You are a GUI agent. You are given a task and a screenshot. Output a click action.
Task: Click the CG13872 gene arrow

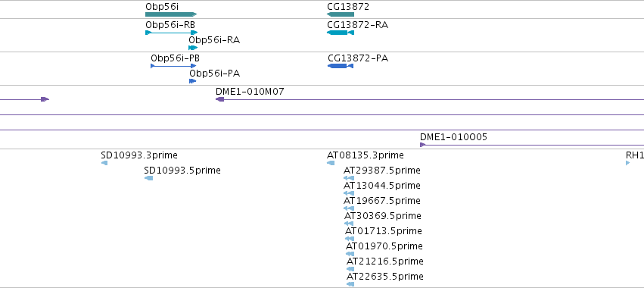340,14
